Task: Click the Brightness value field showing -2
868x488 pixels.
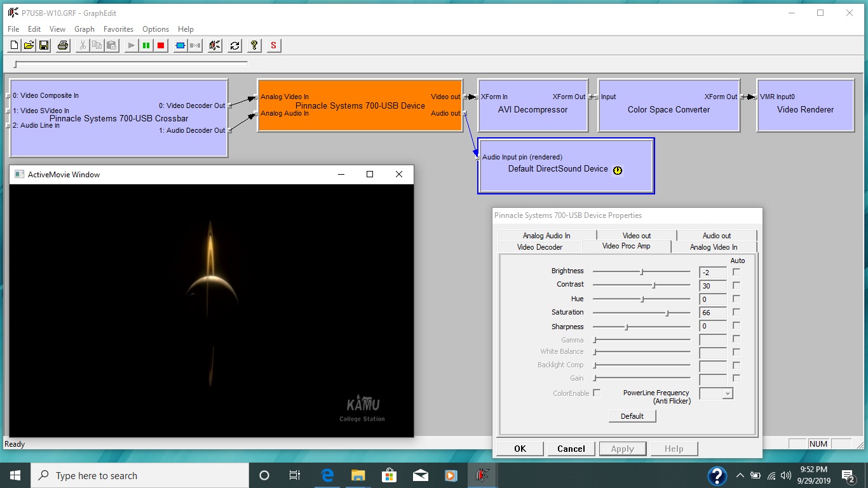Action: 713,272
